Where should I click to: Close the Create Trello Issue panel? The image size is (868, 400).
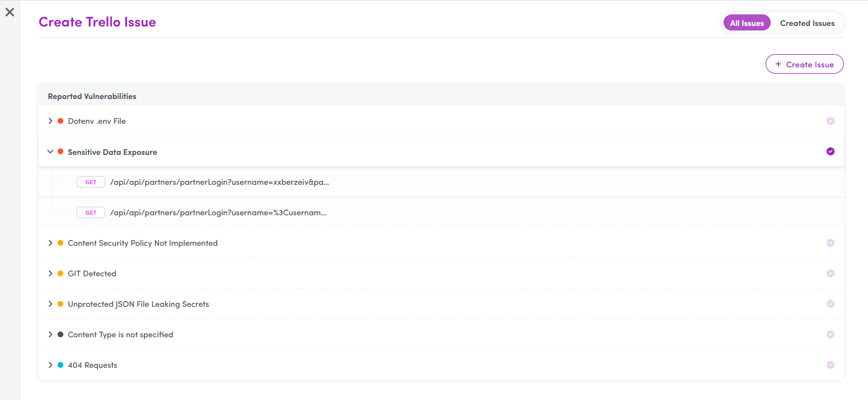point(10,12)
